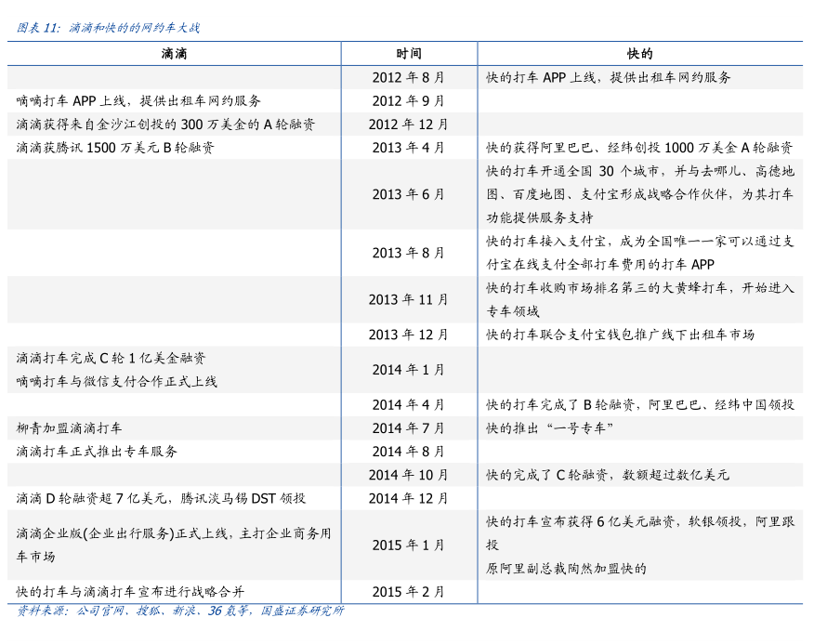
Task: Click the 2013 年 4 月 date cell
Action: [x=408, y=147]
